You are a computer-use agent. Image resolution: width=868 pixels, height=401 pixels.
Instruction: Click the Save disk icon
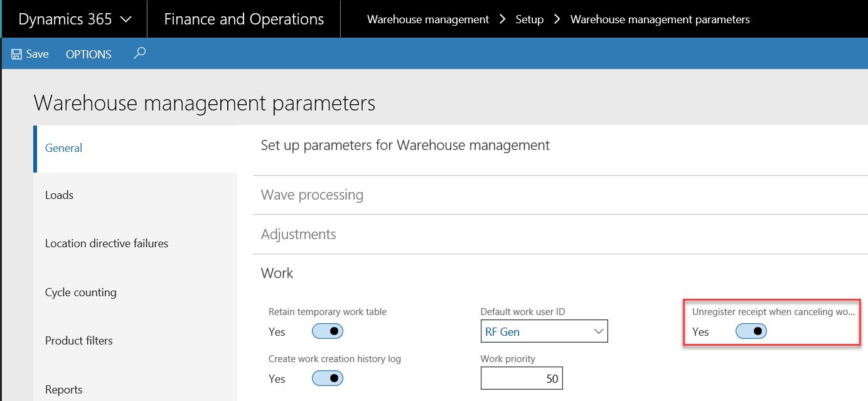point(17,54)
